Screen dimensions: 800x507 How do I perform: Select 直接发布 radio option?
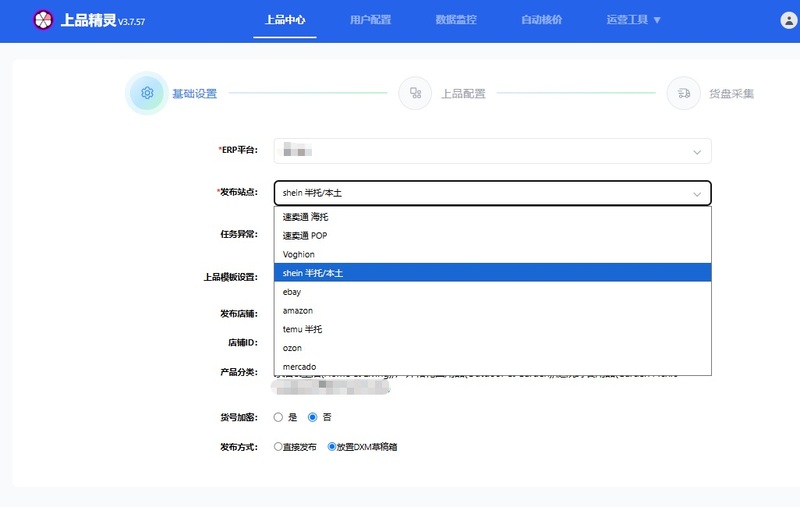pos(278,447)
